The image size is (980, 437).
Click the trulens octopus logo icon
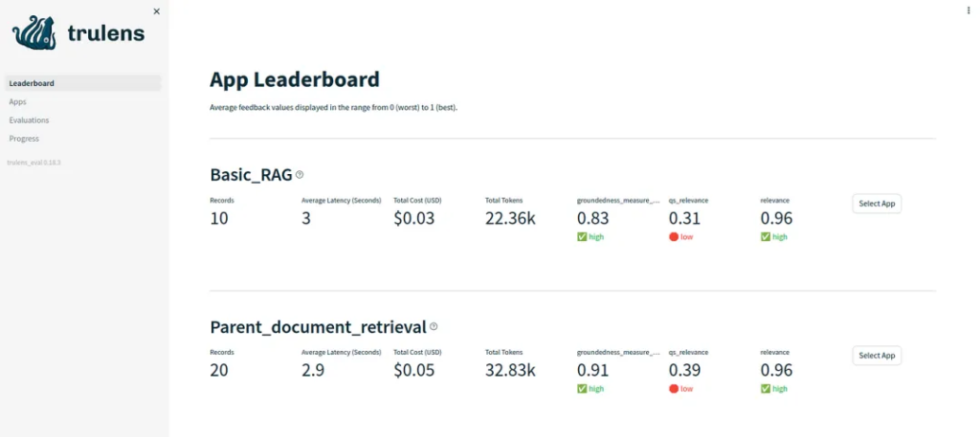point(34,33)
